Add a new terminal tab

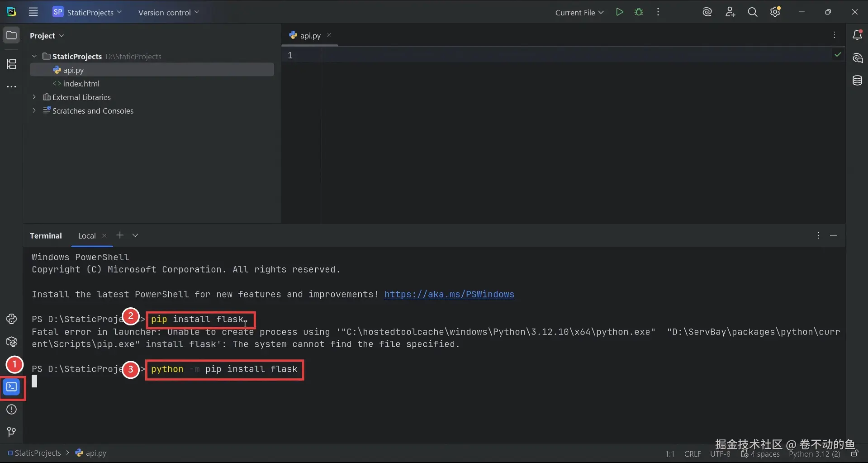click(x=120, y=235)
